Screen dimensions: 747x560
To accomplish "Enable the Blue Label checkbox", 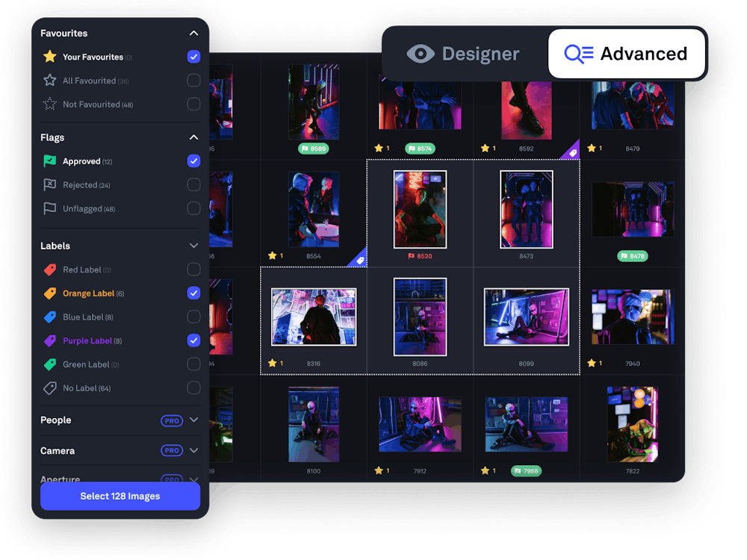I will point(193,317).
